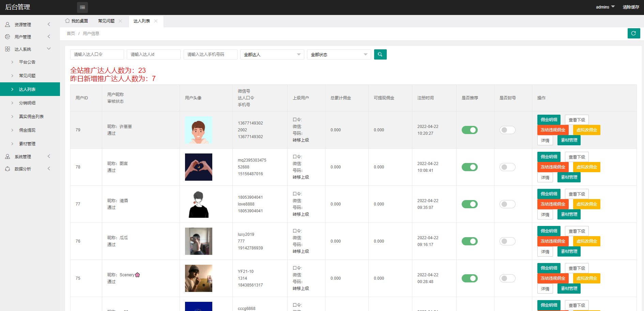The height and width of the screenshot is (311, 644).
Task: Click the 达人系统 grid icon
Action: click(7, 49)
